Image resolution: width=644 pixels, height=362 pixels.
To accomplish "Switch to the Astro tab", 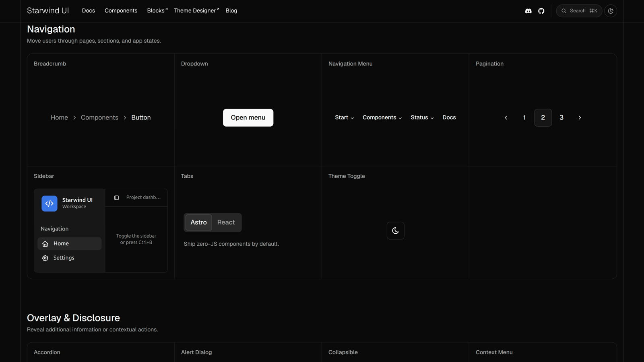I will [x=198, y=222].
